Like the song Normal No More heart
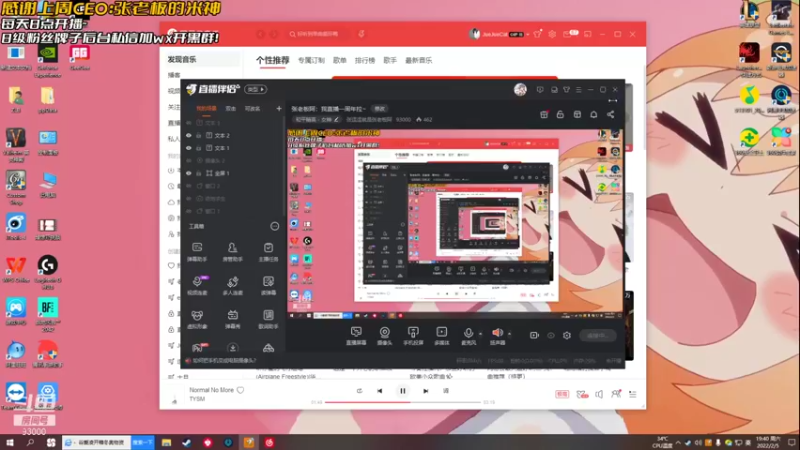 240,390
